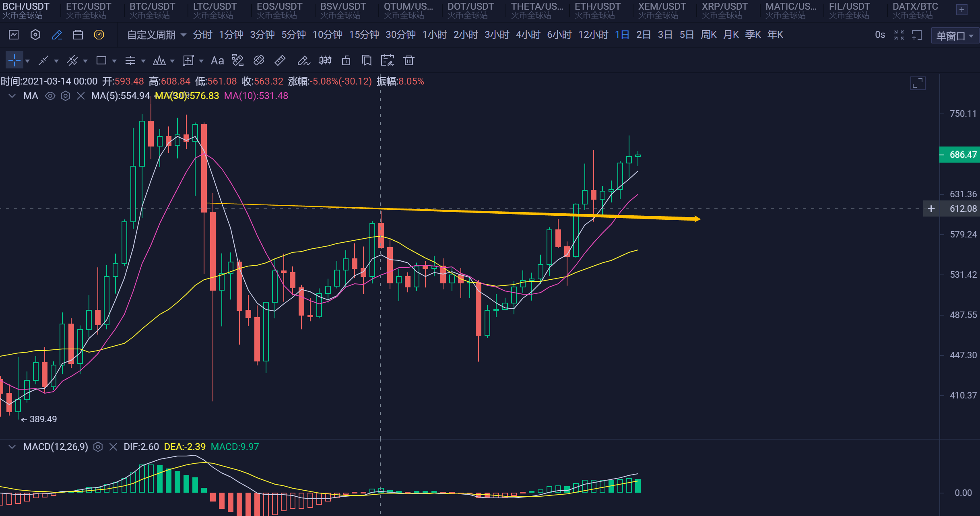This screenshot has height=516, width=980.
Task: Open the 自定义周期 custom period dropdown
Action: [157, 35]
